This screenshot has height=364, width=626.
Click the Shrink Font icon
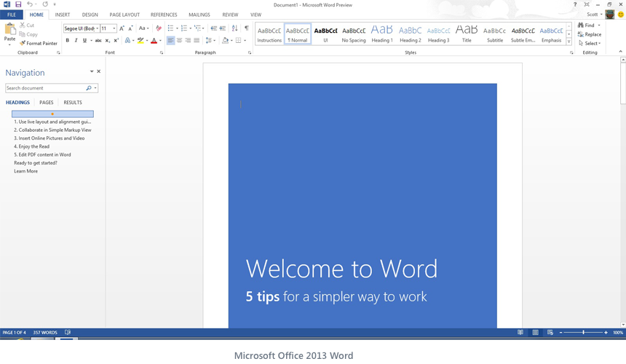click(x=130, y=28)
